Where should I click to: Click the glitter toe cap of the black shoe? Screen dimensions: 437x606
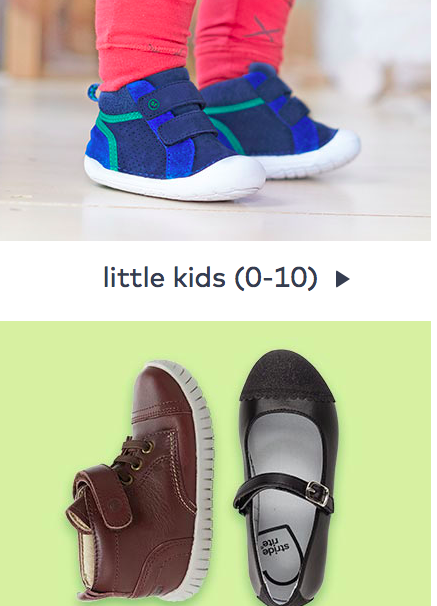tap(287, 375)
